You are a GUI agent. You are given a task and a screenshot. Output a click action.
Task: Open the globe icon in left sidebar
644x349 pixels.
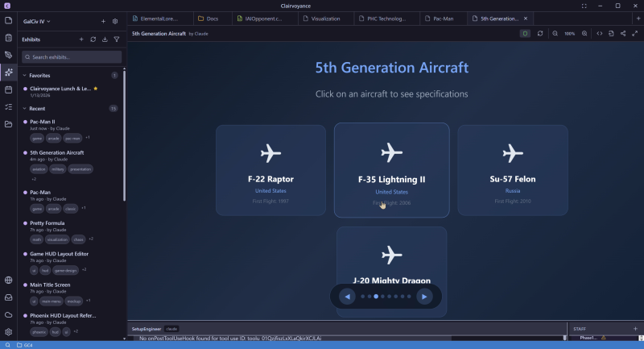pos(9,280)
